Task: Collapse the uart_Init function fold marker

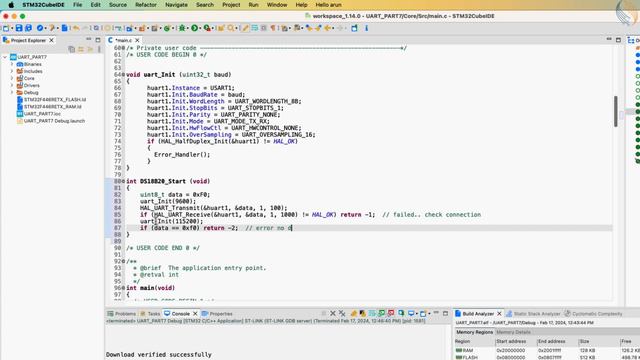Action: [123, 75]
